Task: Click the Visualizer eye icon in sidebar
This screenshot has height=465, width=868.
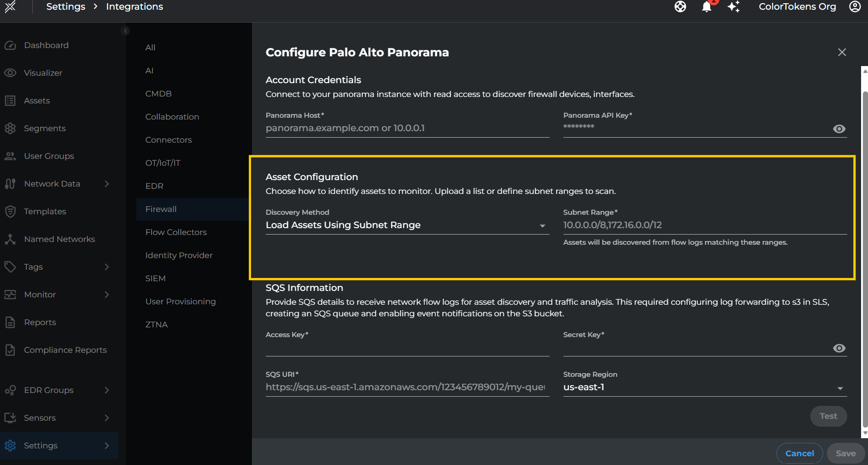Action: tap(10, 73)
